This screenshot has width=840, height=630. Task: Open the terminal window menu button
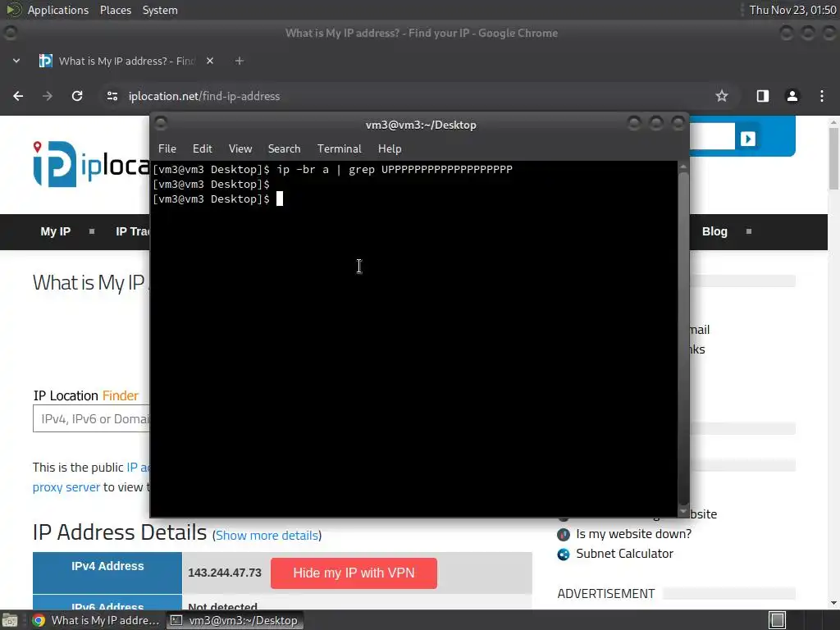161,124
